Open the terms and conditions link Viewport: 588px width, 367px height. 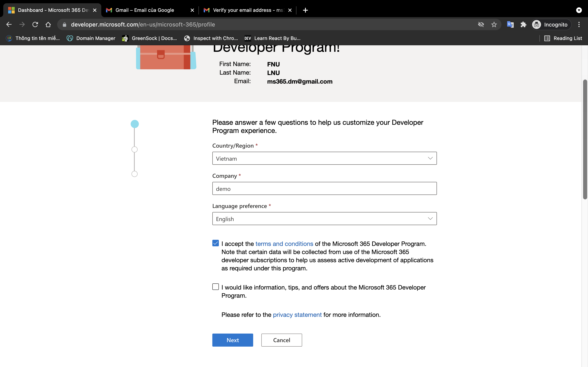[x=284, y=244]
